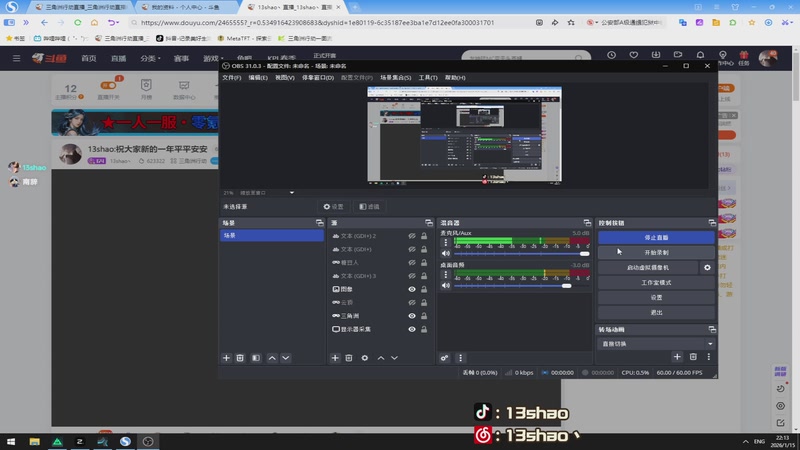
Task: Open source properties gear in Sources toolbar
Action: (365, 358)
